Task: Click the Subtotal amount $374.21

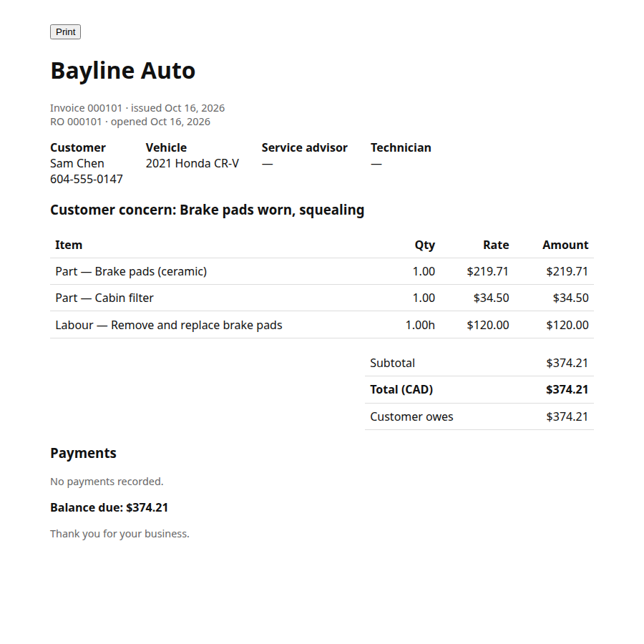Action: click(x=567, y=363)
